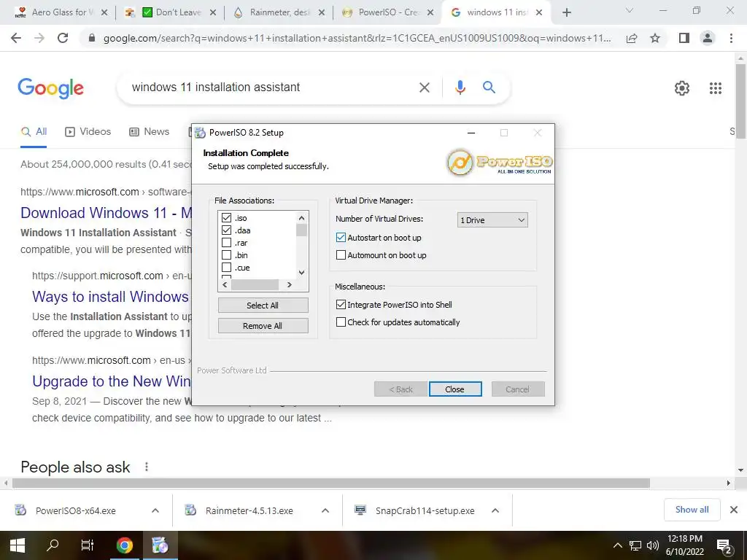Clear the Google search box

coord(424,87)
